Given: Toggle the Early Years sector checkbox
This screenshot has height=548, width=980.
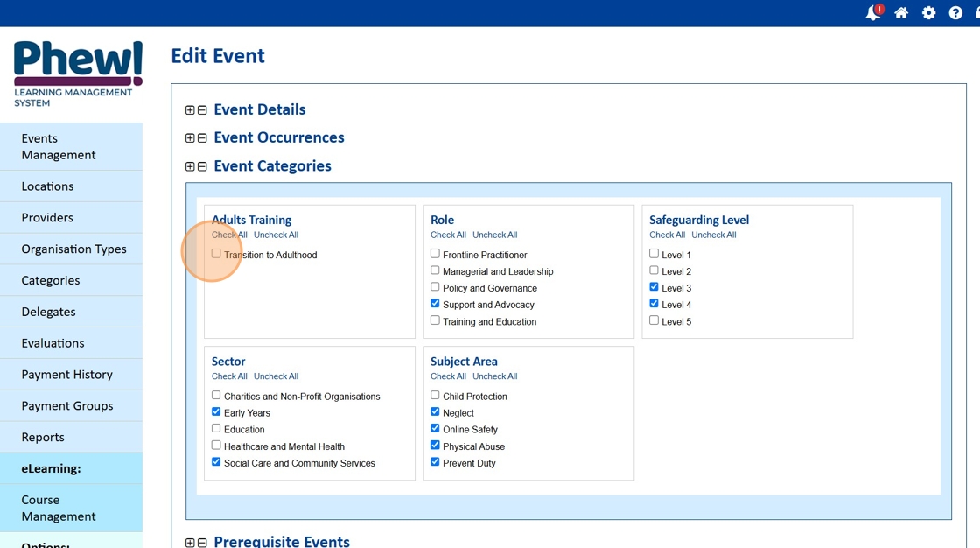Looking at the screenshot, I should (x=216, y=411).
